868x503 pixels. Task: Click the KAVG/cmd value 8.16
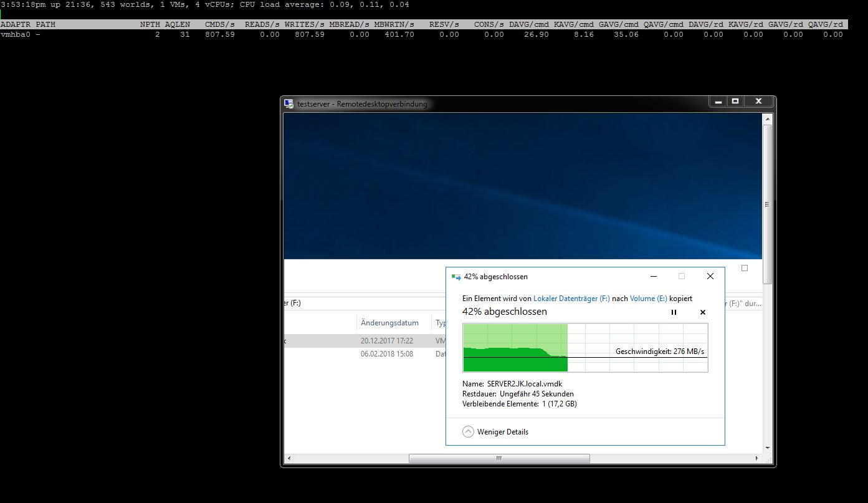pyautogui.click(x=583, y=35)
